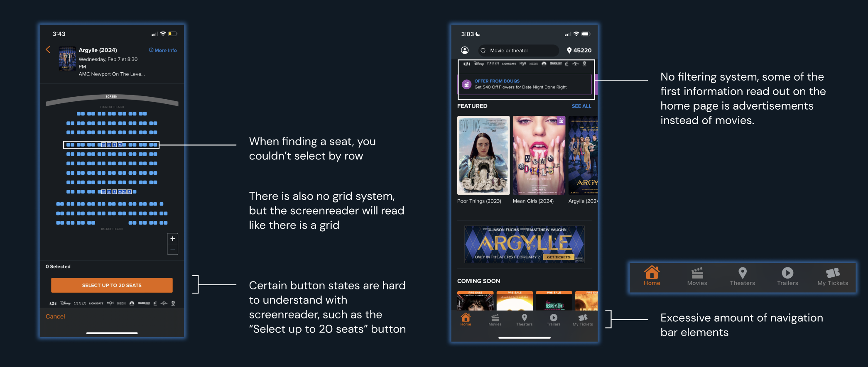Open the Poor Things (2023) poster
This screenshot has width=868, height=367.
[x=483, y=155]
